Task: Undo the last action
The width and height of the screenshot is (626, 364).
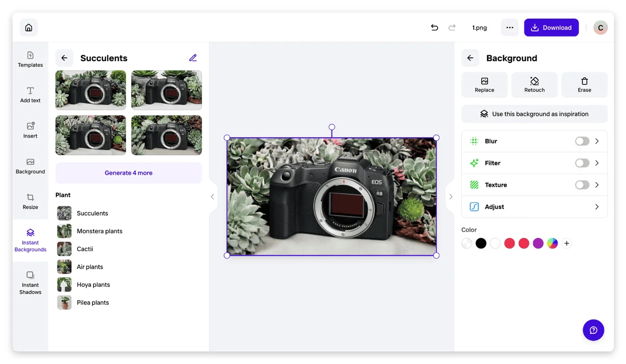Action: tap(435, 28)
